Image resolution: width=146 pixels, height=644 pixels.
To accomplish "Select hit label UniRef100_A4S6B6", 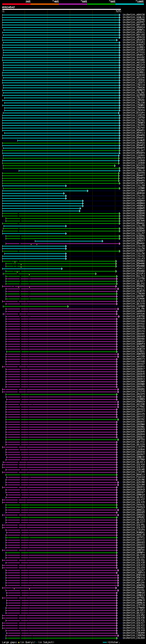I will (x=134, y=60).
